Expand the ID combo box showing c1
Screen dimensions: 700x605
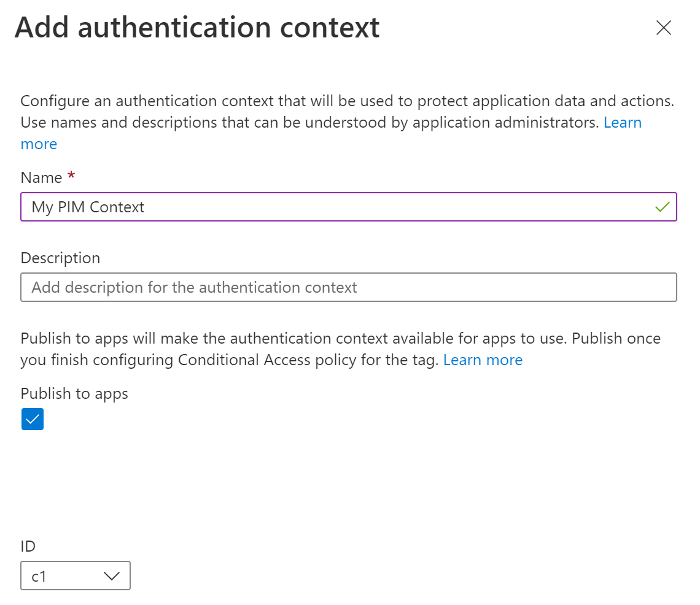coord(76,576)
